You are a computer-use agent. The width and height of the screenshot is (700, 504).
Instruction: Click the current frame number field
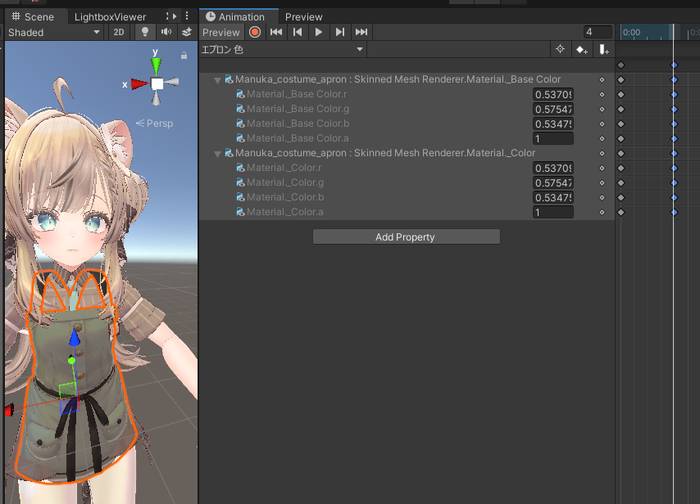(598, 32)
